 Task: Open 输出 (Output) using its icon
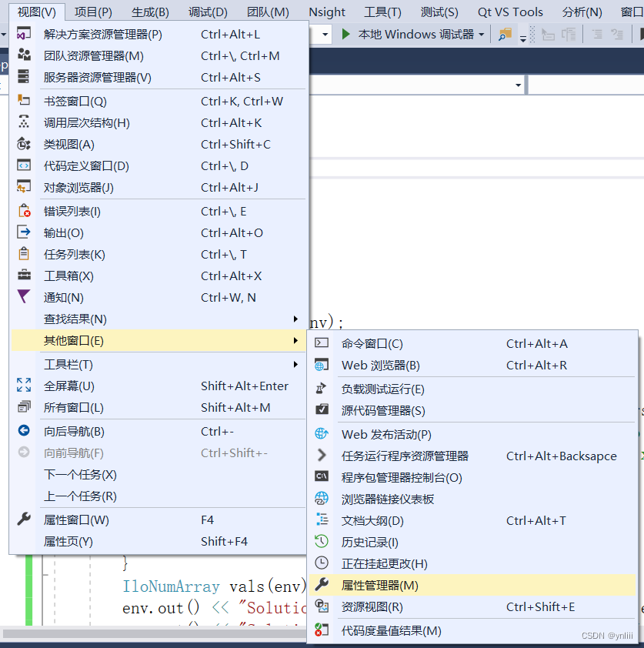tap(23, 232)
